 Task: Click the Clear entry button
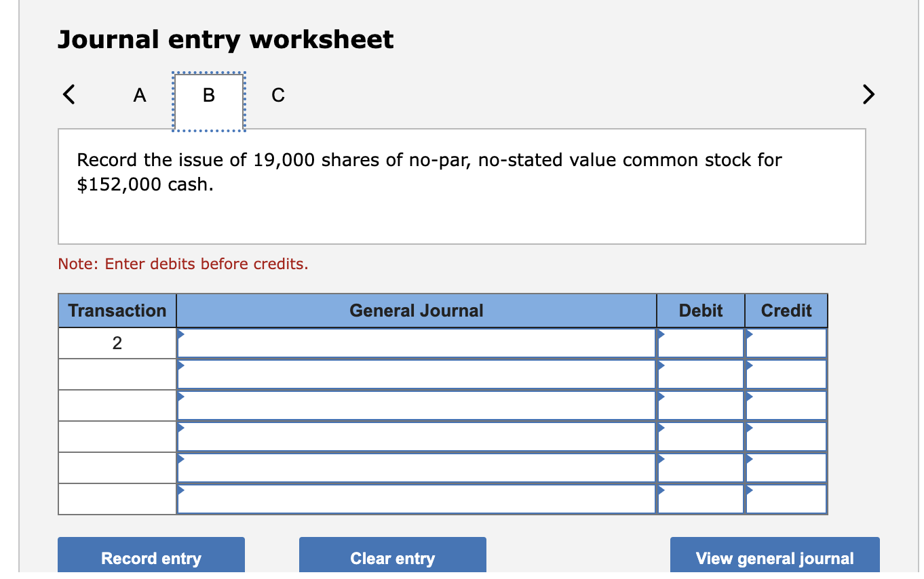pos(392,558)
